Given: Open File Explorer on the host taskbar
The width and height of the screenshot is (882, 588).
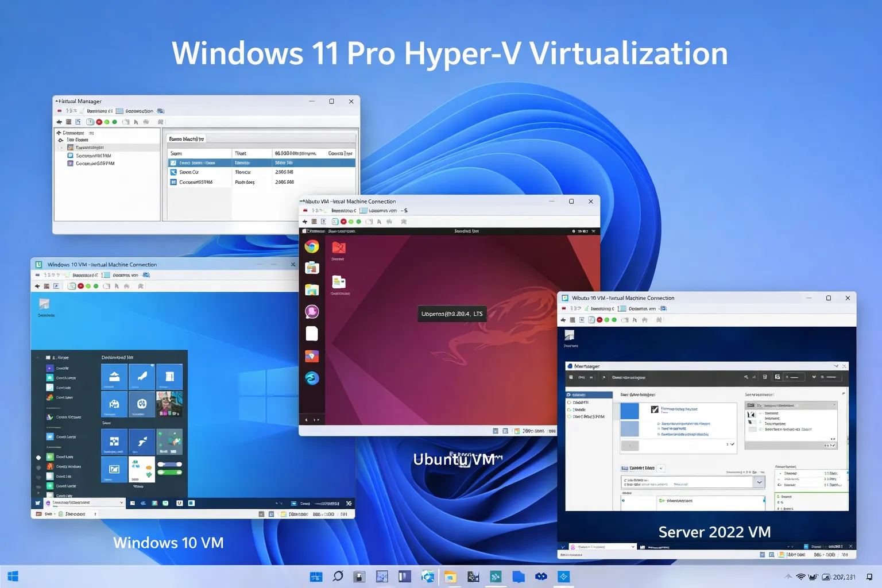Looking at the screenshot, I should point(450,577).
